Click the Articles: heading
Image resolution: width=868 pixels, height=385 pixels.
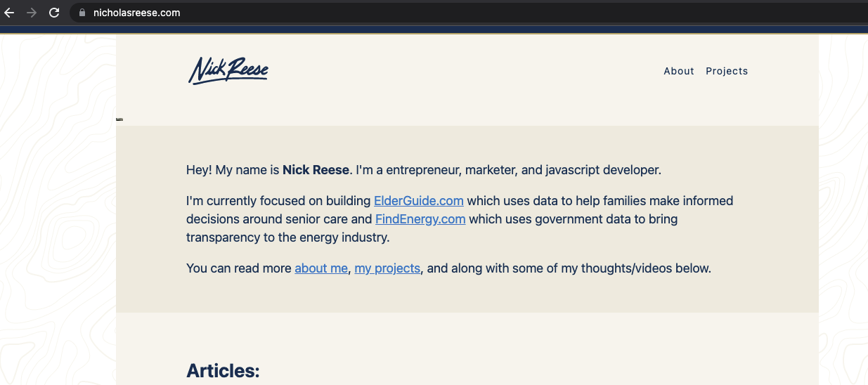coord(223,371)
